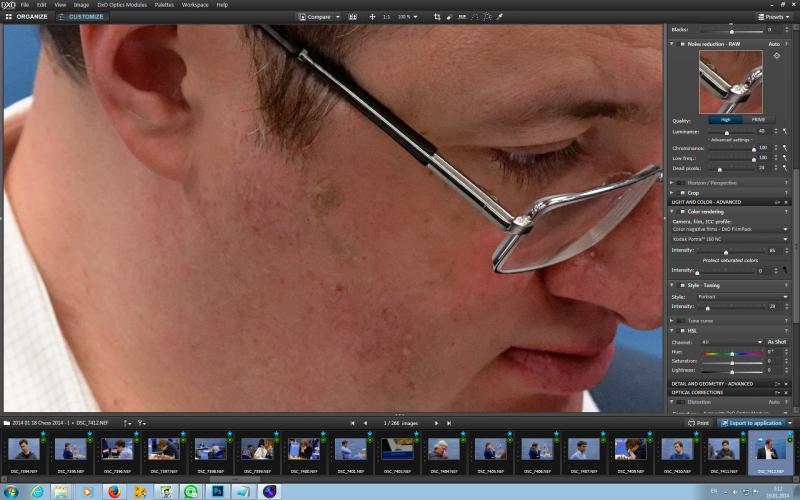Click the side-by-side comparison view icon
Screen dimensions: 800x500
tap(353, 17)
